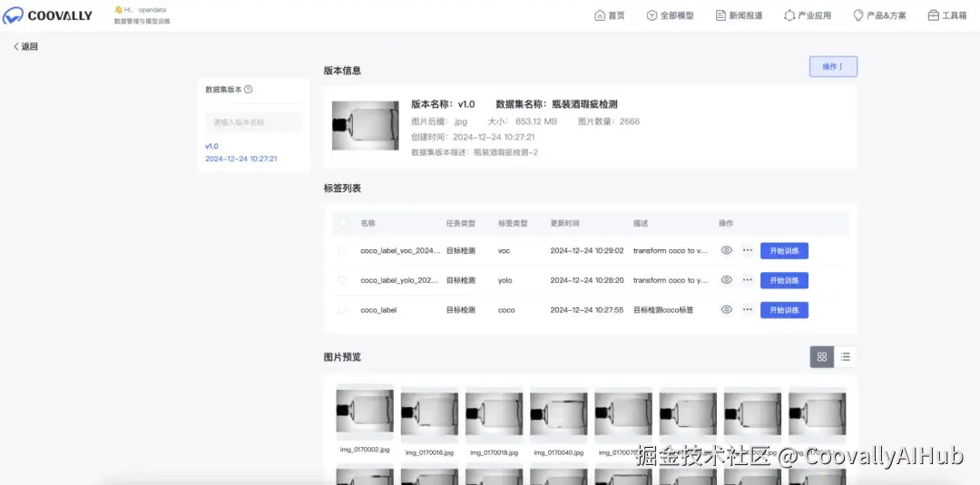
Task: Open the 全部模型 nav item
Action: coord(670,15)
